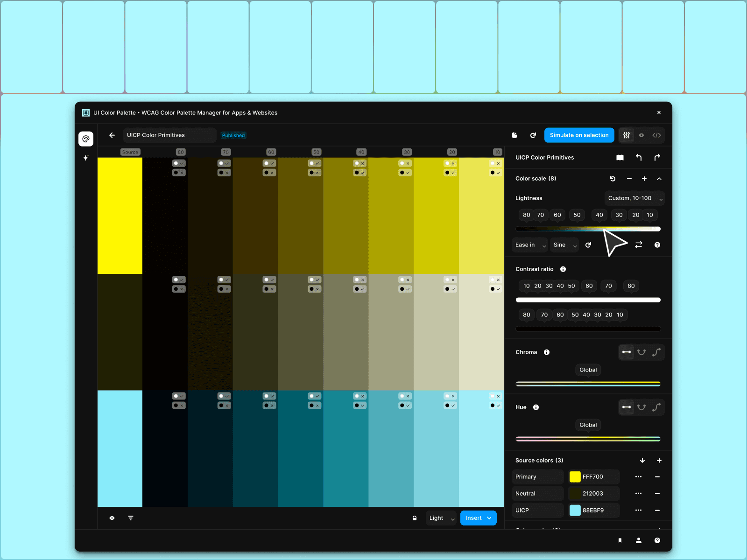Collapse the Color scale section
This screenshot has width=747, height=560.
(659, 179)
